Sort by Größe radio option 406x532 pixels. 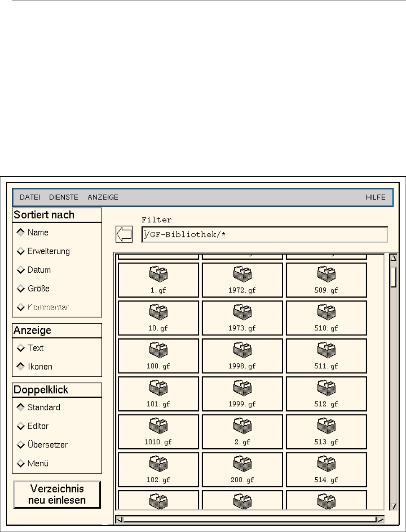[33, 288]
